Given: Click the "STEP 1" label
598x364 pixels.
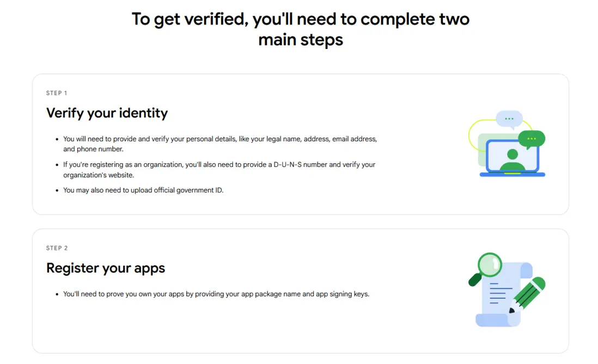Looking at the screenshot, I should [57, 93].
